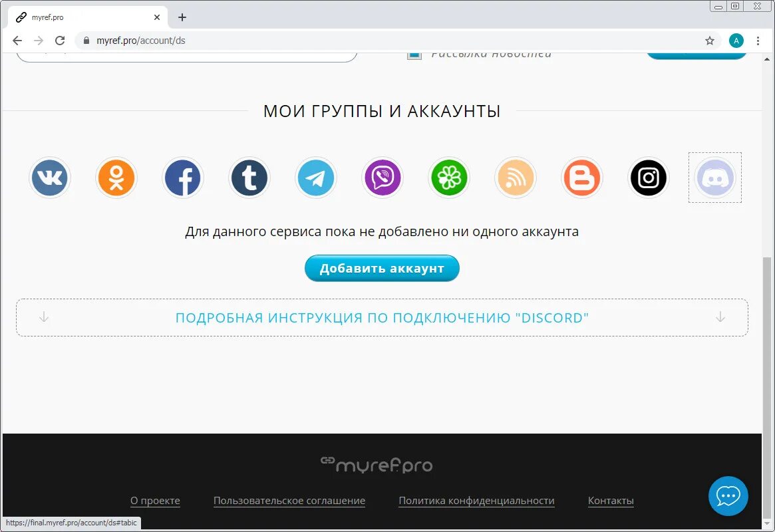
Task: Switch to the myref.pro browser tab
Action: [x=88, y=17]
